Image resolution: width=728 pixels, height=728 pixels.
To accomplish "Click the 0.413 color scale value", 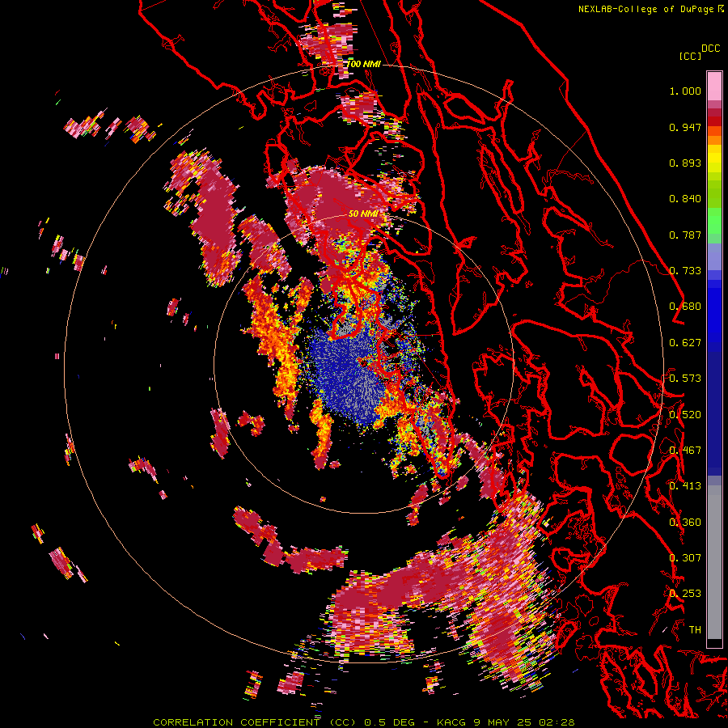I will click(685, 485).
